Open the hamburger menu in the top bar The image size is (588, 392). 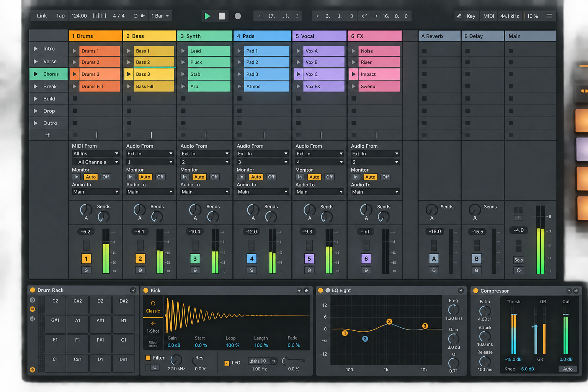click(x=550, y=16)
